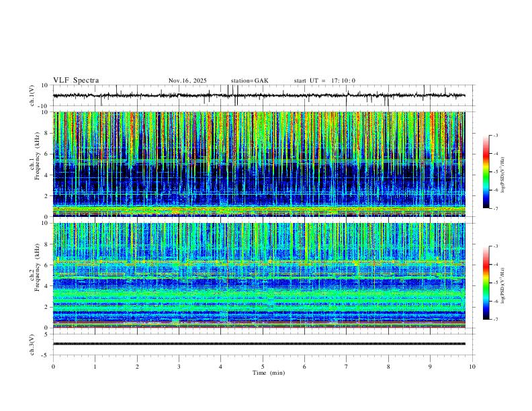This screenshot has width=532, height=411.
Task: Click the "2" kHz tick on ch.1 frequency axis
Action: [x=48, y=195]
